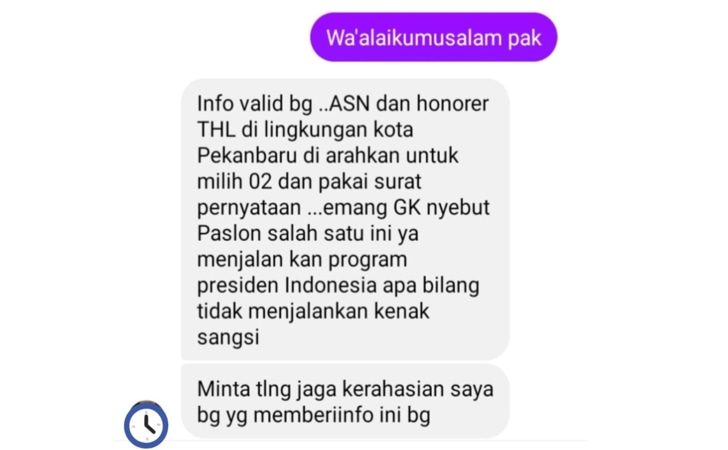
Task: Click the word "nyebut" in the gray message
Action: tap(458, 208)
